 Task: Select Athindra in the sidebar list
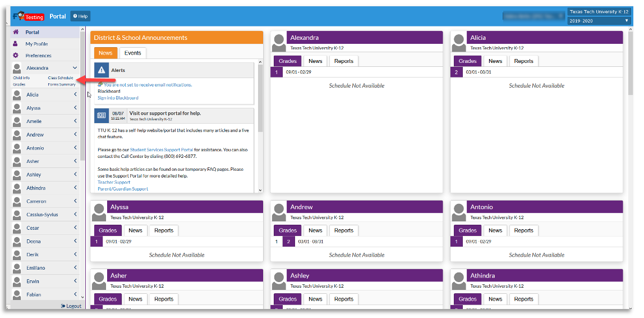point(45,188)
